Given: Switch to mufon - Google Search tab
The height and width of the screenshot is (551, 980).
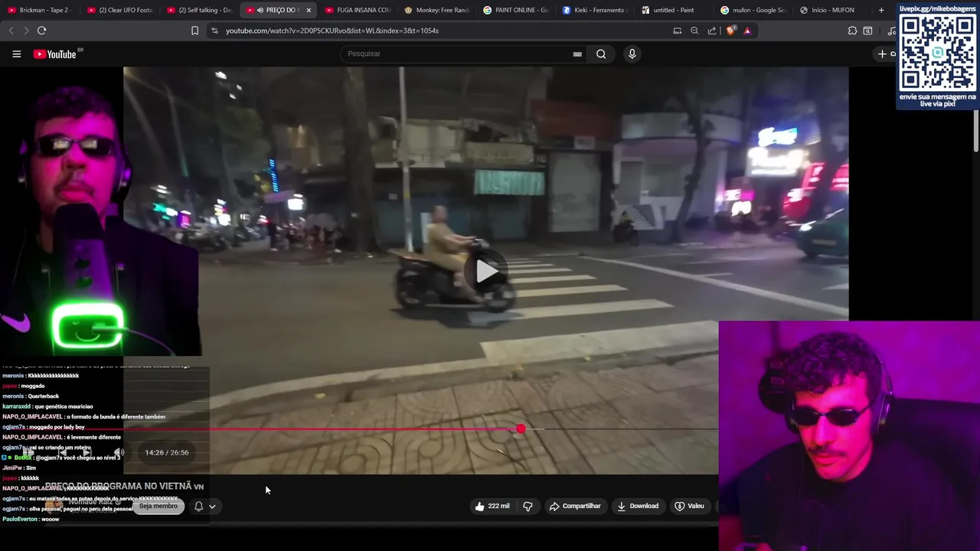Looking at the screenshot, I should click(x=753, y=10).
